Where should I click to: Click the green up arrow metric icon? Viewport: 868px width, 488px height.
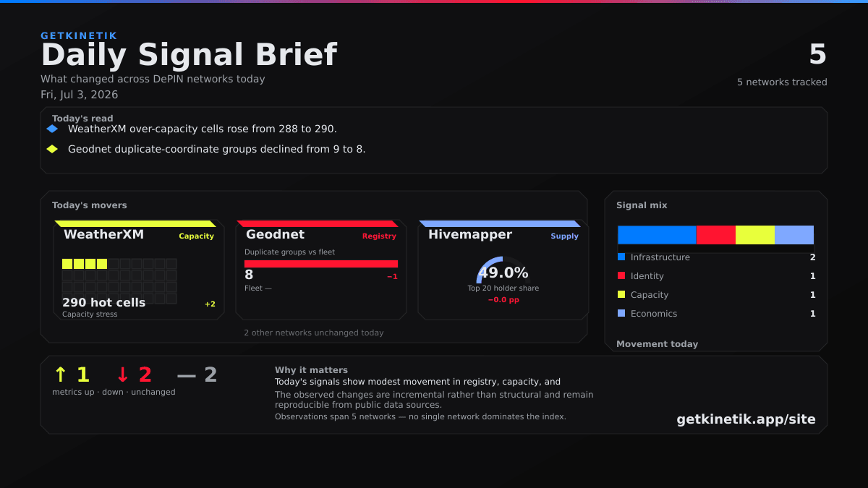61,374
